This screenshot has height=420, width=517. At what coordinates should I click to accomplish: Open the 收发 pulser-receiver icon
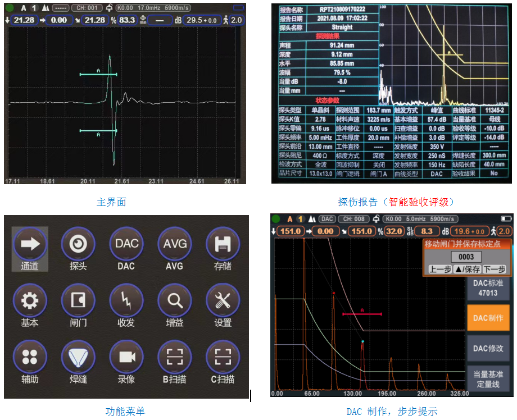pyautogui.click(x=126, y=301)
